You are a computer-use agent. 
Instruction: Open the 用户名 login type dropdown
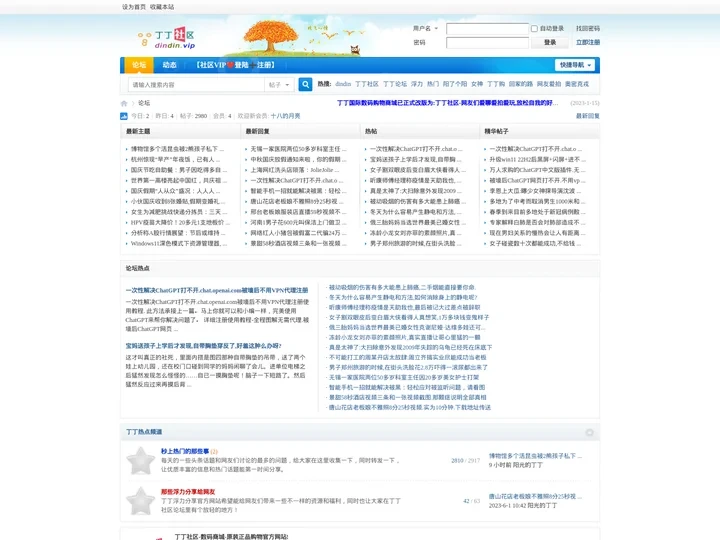click(425, 28)
